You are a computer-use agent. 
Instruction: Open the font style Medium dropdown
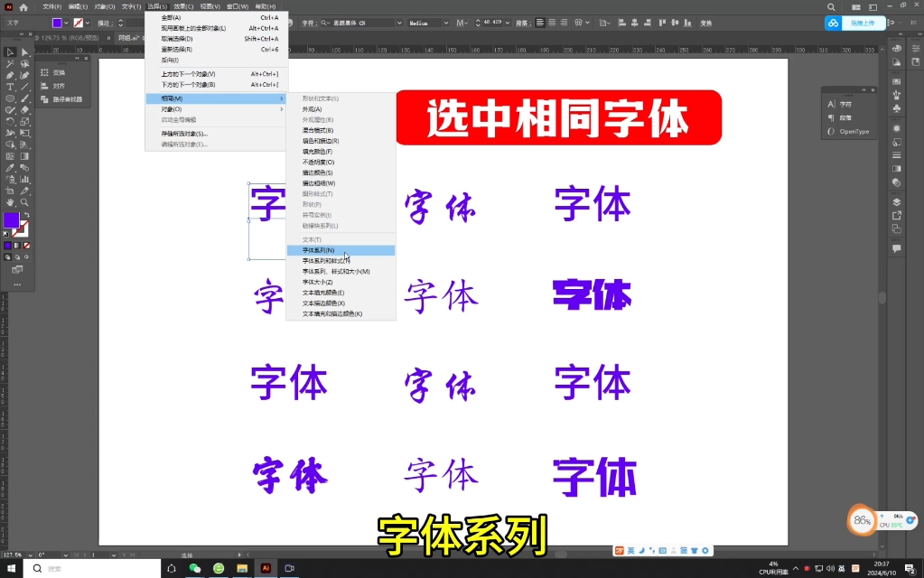(x=445, y=23)
